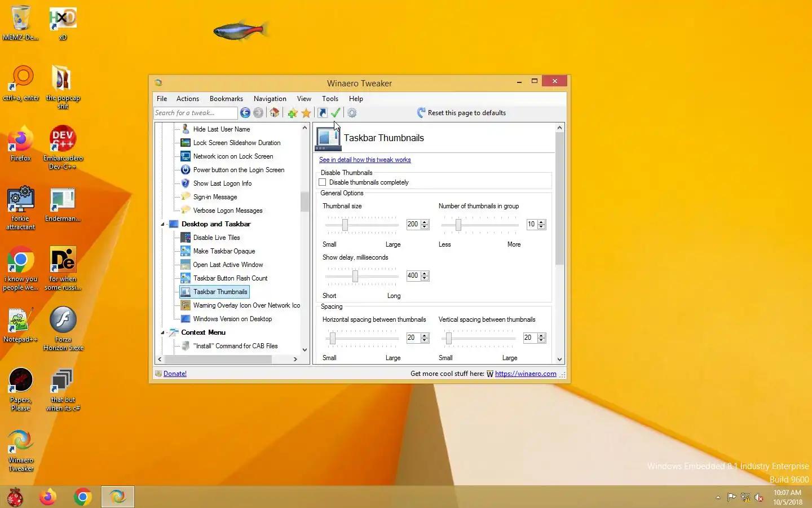Click the create shortcut toolbar icon
The image size is (812, 508).
(323, 113)
